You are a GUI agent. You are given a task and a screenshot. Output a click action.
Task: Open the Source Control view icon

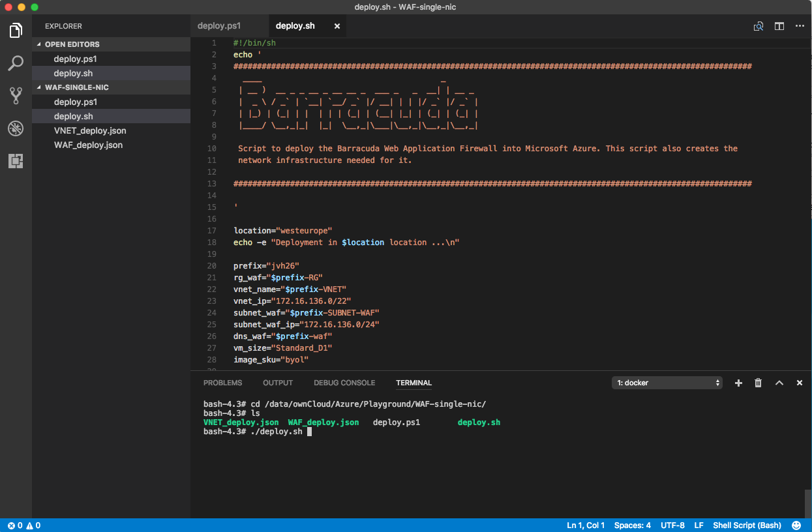[16, 96]
